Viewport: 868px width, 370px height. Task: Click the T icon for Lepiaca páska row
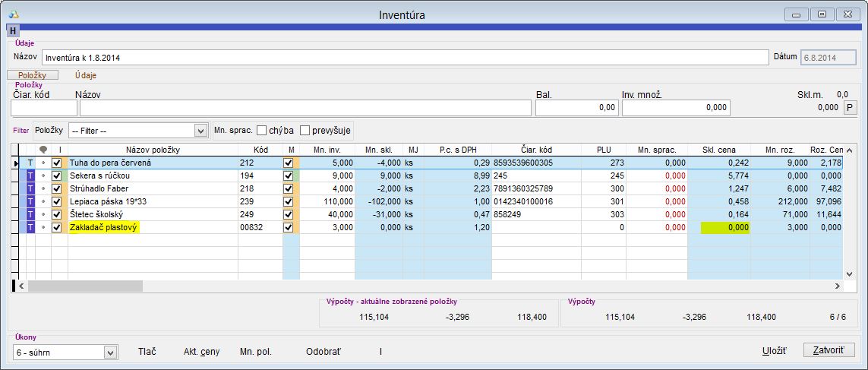pyautogui.click(x=30, y=201)
